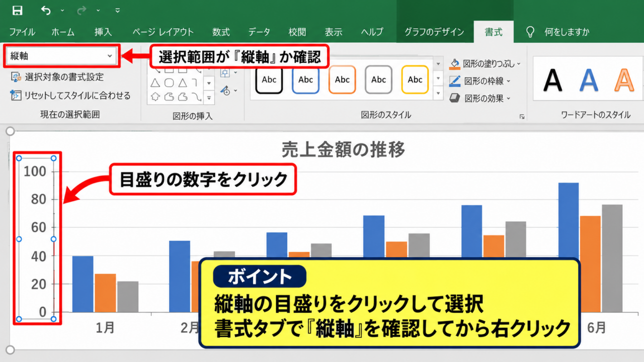Apply the orange outlined A WordArt style
The width and height of the screenshot is (644, 362).
(624, 80)
